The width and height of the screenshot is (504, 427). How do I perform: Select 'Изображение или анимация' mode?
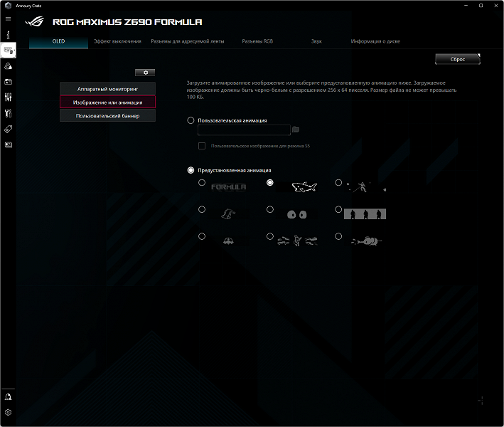point(107,102)
